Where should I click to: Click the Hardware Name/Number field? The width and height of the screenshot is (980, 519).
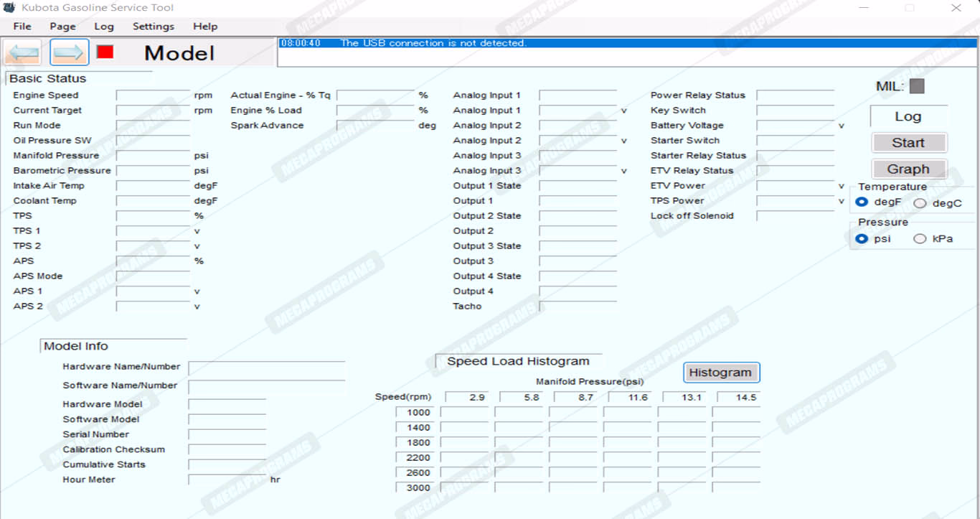pos(266,368)
